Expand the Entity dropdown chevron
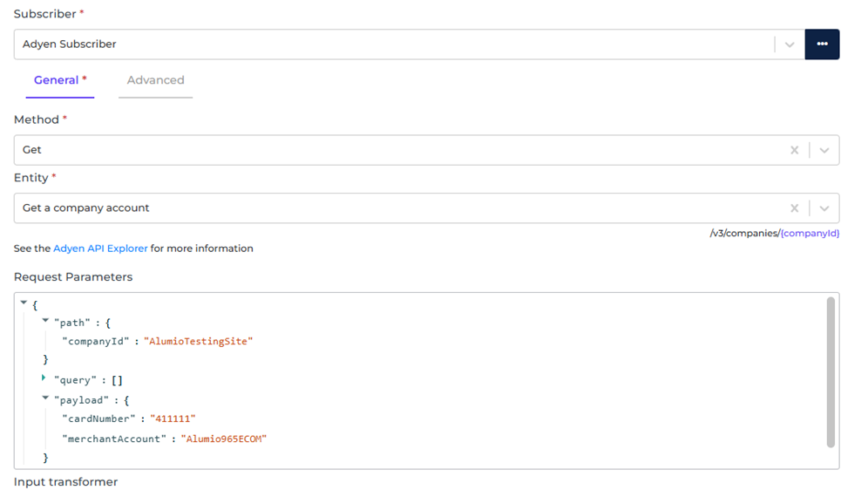This screenshot has height=497, width=868. pos(824,208)
